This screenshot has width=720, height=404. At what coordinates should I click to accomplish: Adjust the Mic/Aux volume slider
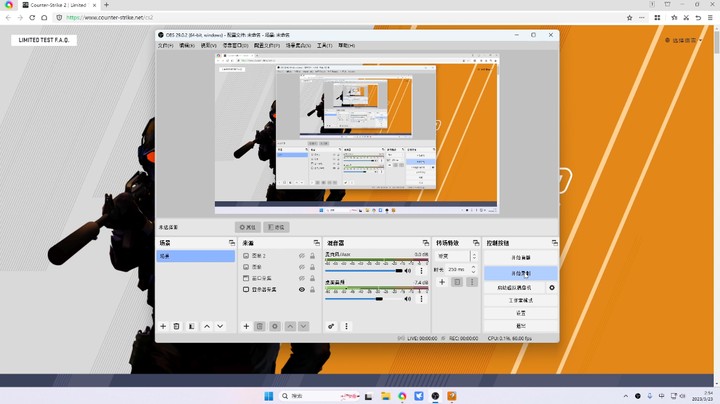click(x=364, y=271)
